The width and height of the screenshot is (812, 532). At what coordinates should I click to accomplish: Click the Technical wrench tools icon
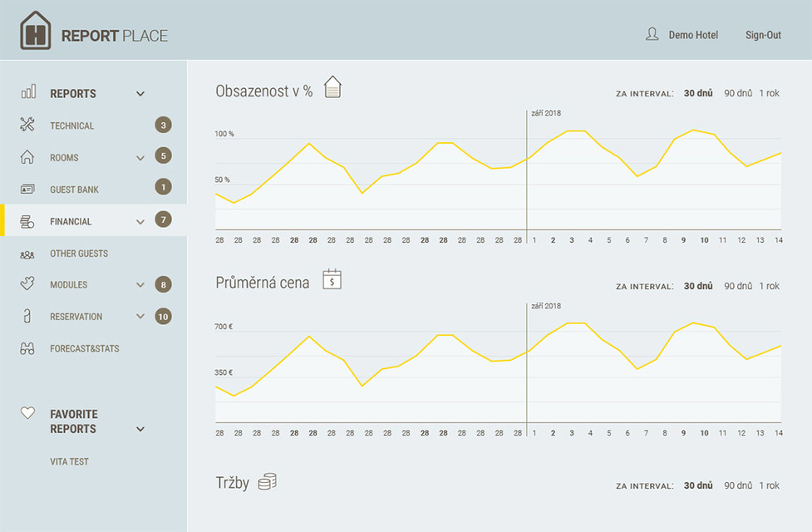[x=27, y=126]
